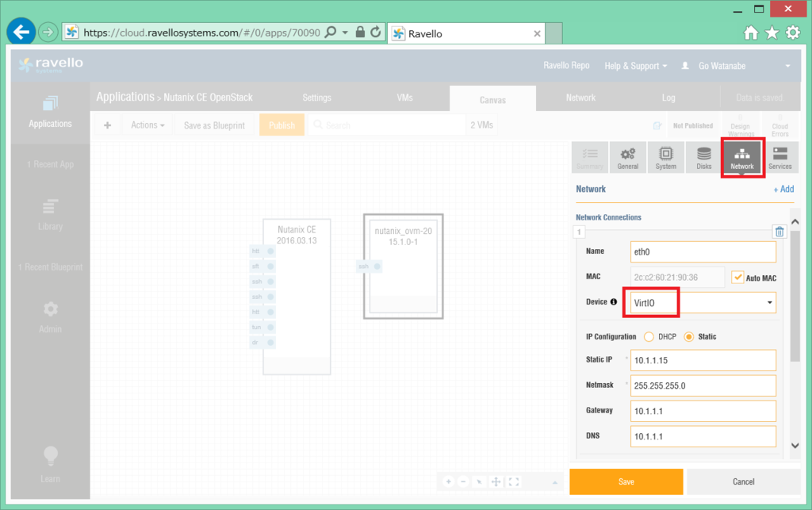The image size is (812, 510).
Task: Open the System chip icon tab
Action: point(665,157)
